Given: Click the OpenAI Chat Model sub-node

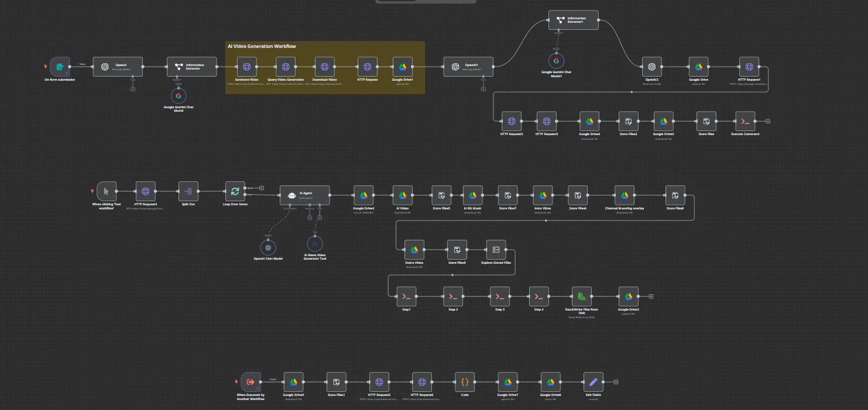Looking at the screenshot, I should [x=268, y=247].
